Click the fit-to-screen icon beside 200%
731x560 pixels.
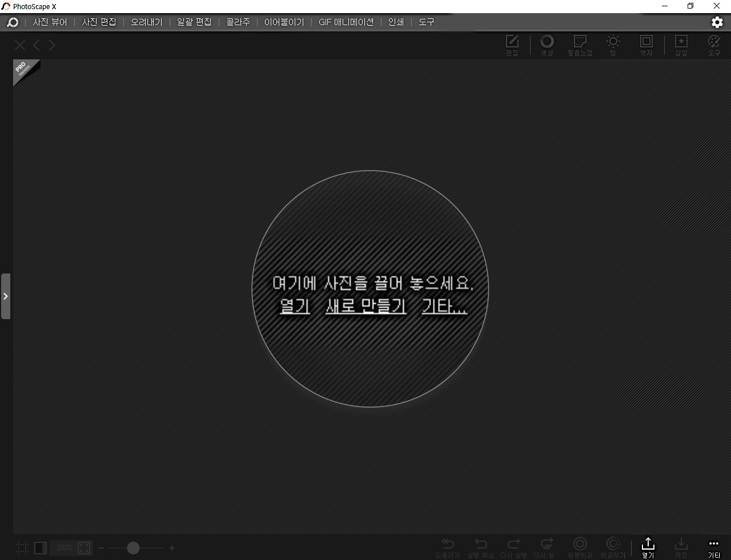[x=84, y=548]
